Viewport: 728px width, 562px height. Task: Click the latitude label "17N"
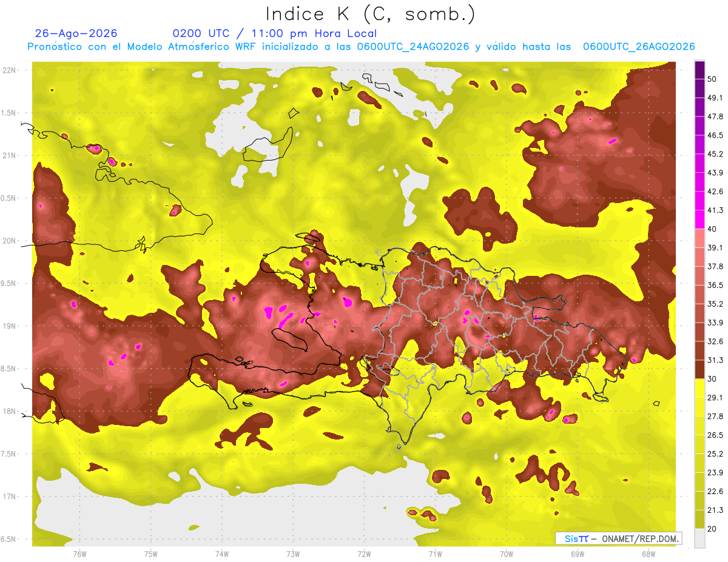(9, 497)
